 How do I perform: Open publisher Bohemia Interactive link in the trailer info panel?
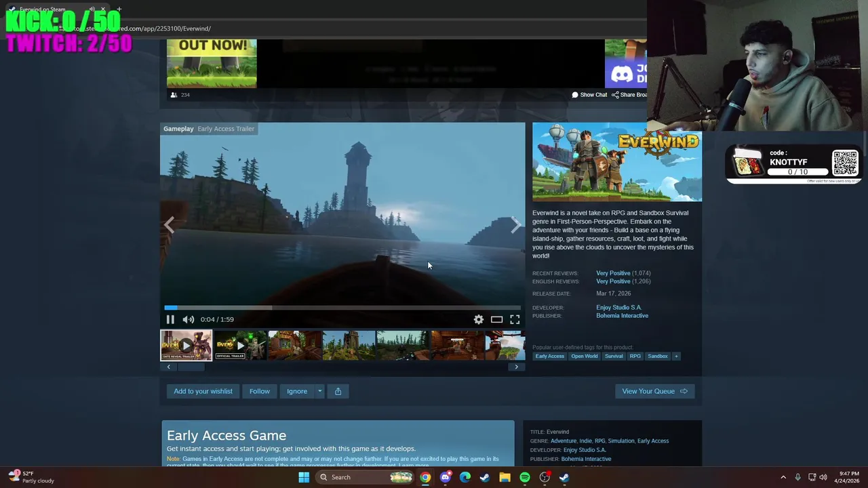click(x=622, y=316)
